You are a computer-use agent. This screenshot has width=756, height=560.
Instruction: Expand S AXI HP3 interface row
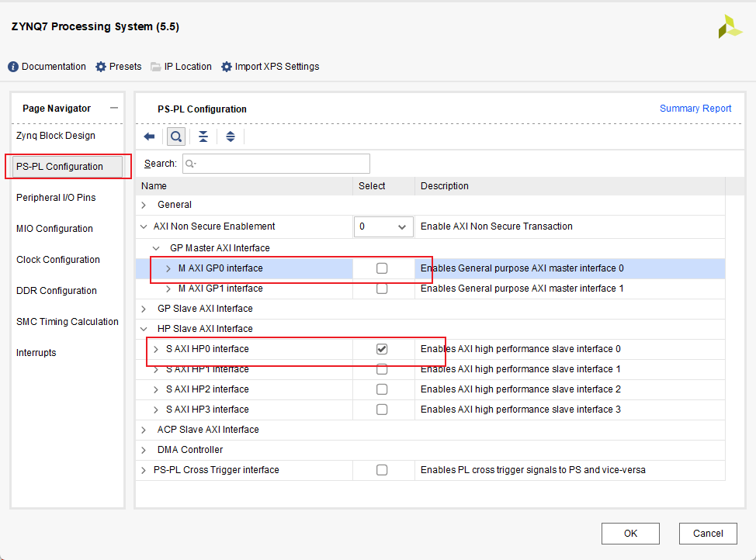pos(156,410)
